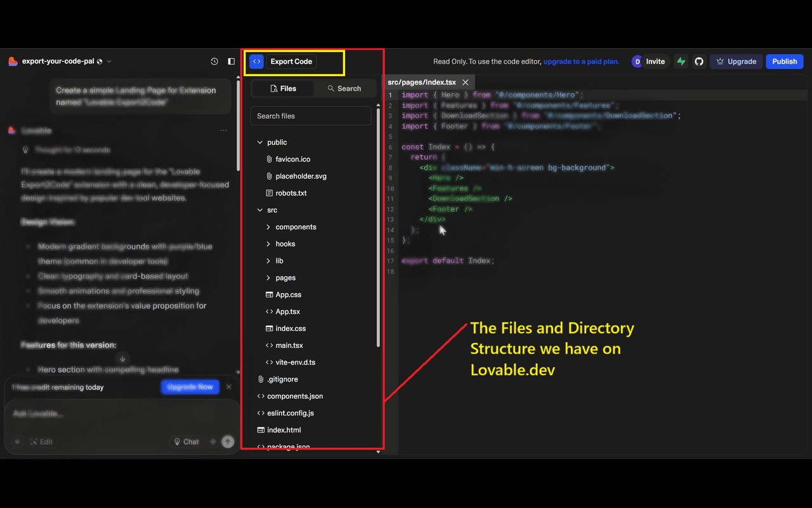This screenshot has width=812, height=508.
Task: Expand the components folder
Action: click(268, 227)
